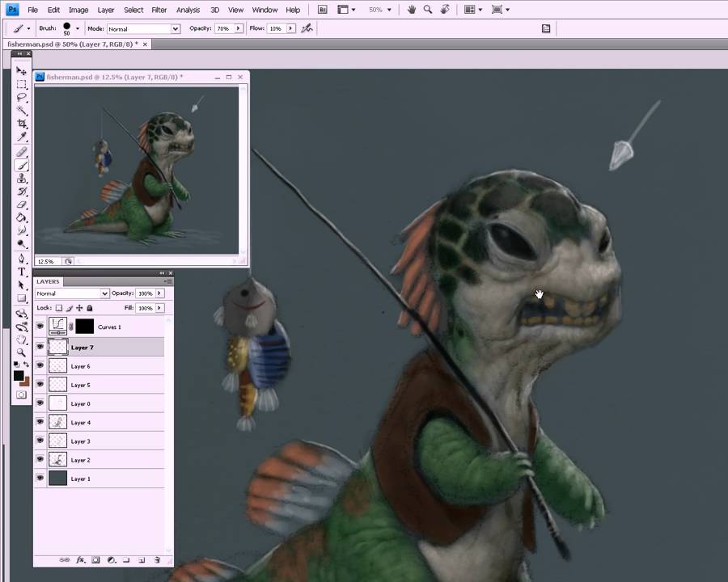Screen dimensions: 728x582
Task: Launch Bridge from the top bar
Action: (322, 9)
